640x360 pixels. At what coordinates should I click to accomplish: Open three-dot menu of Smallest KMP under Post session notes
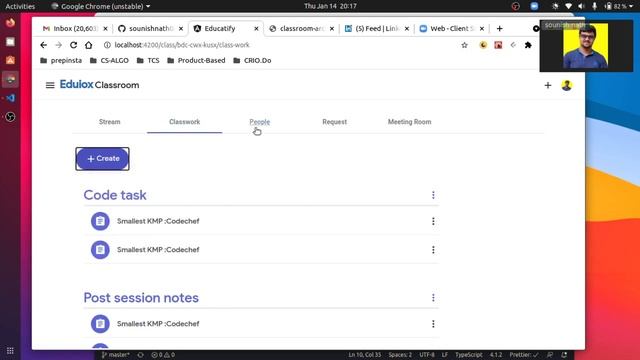click(x=433, y=324)
